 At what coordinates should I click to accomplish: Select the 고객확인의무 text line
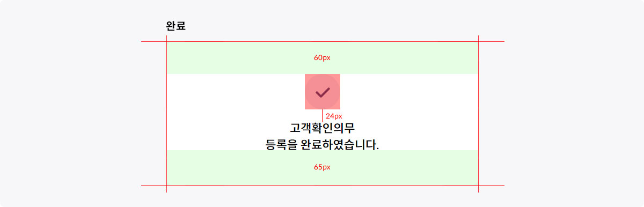tap(322, 128)
